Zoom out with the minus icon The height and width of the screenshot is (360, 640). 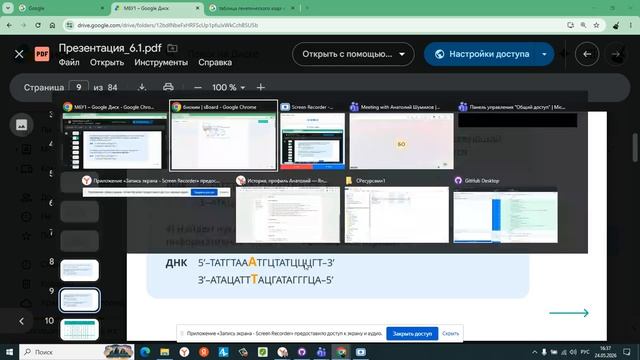click(198, 87)
